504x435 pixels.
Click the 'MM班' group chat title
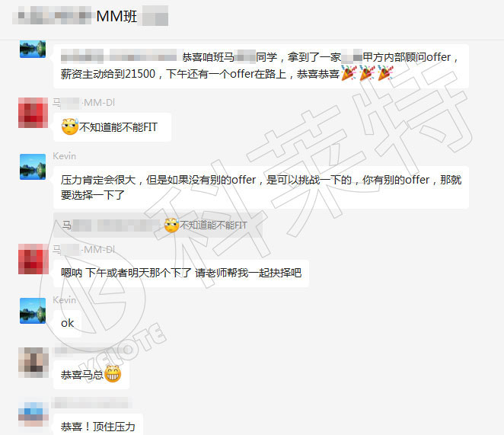(x=116, y=16)
